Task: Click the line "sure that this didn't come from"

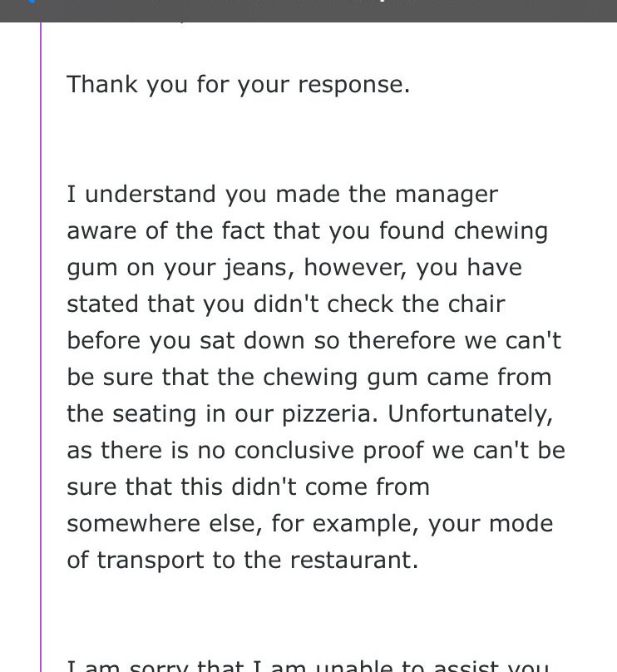Action: pyautogui.click(x=248, y=487)
